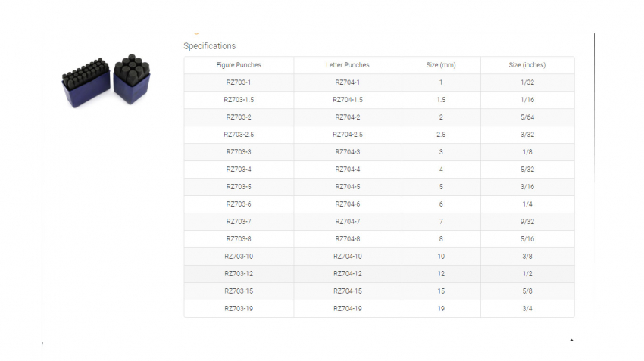644x361 pixels.
Task: Select the RZ704-6 letter punch cell
Action: [x=348, y=204]
